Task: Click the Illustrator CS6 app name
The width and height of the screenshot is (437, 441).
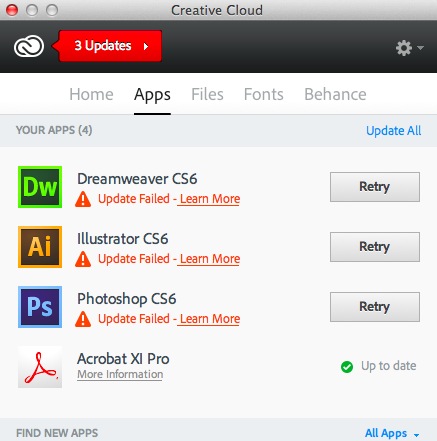Action: click(123, 239)
